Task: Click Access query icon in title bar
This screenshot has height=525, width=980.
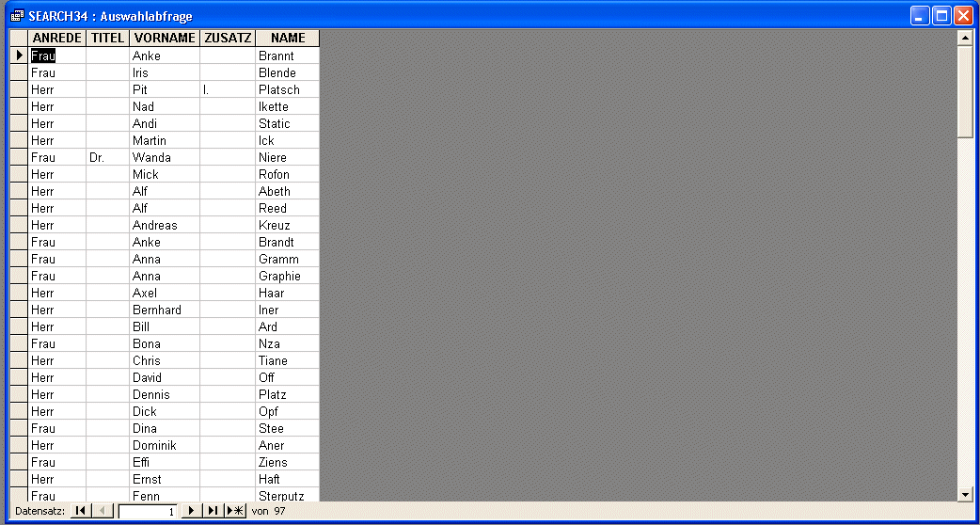Action: coord(18,16)
